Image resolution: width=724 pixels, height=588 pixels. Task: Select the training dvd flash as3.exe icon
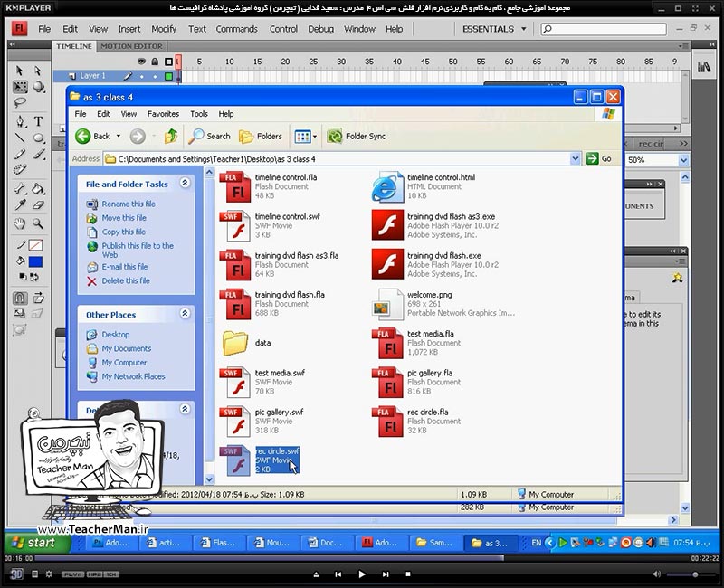click(387, 225)
